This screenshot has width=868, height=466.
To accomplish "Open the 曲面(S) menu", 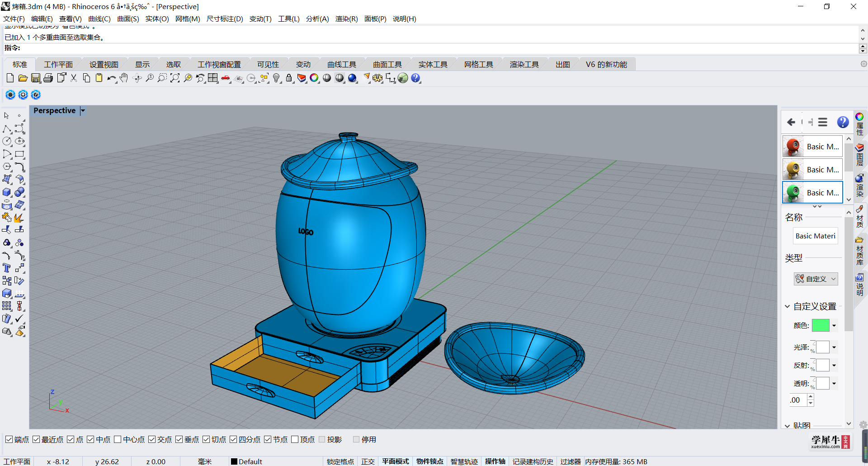I will coord(128,19).
